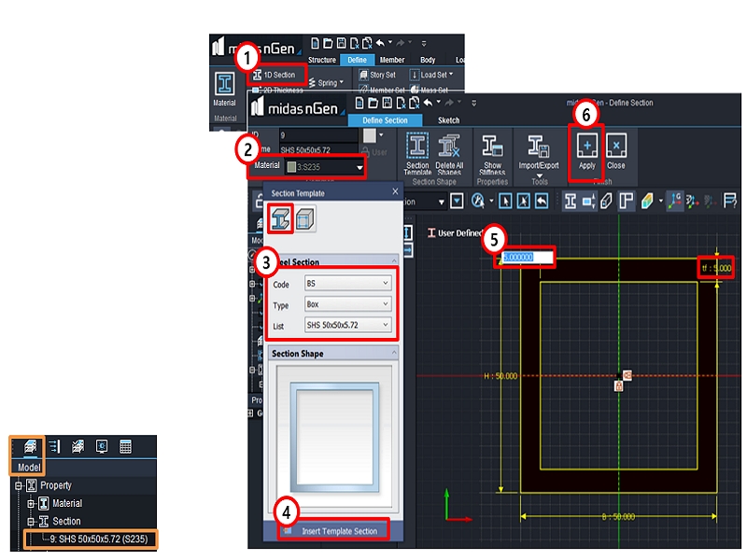This screenshot has height=560, width=747.
Task: Click the Material color swatch beside 3:S235
Action: (x=291, y=165)
